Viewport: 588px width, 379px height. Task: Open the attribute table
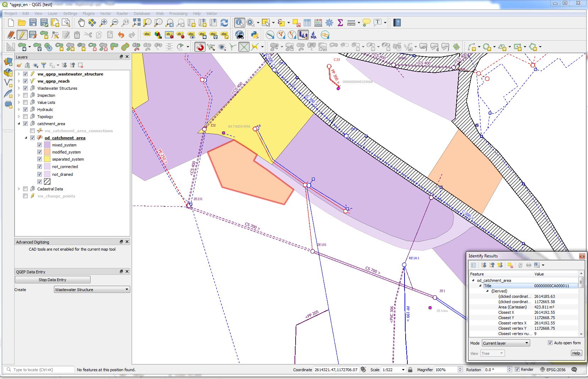307,23
